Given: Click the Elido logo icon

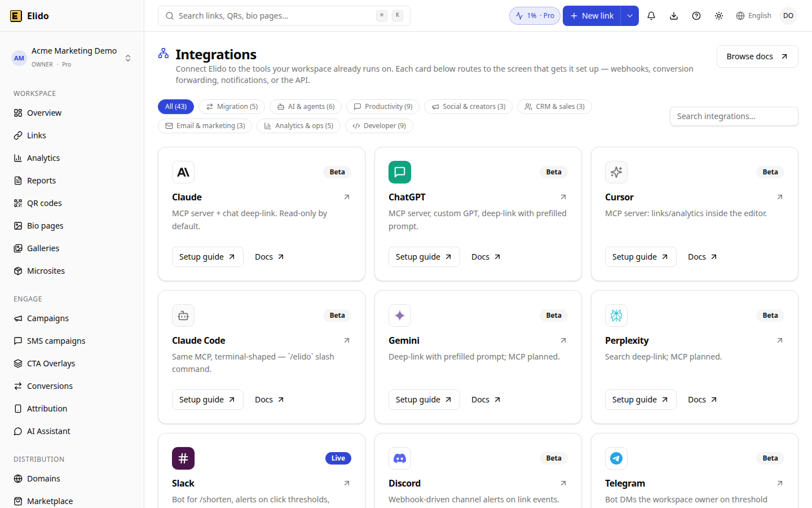Looking at the screenshot, I should [x=16, y=16].
